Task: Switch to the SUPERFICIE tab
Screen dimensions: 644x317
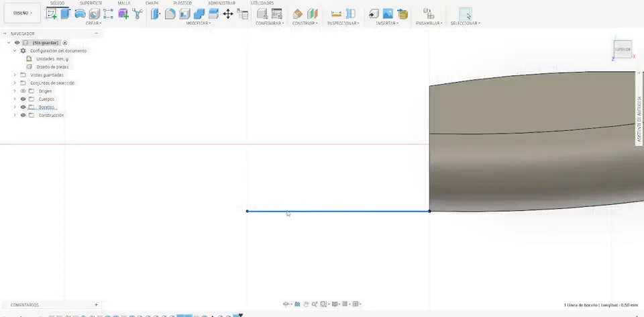Action: [x=91, y=3]
